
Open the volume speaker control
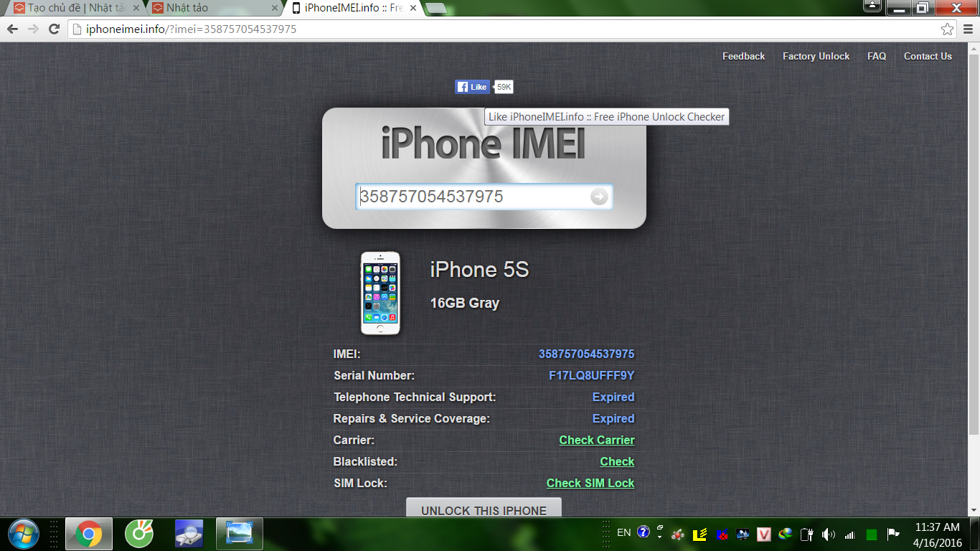pyautogui.click(x=828, y=534)
